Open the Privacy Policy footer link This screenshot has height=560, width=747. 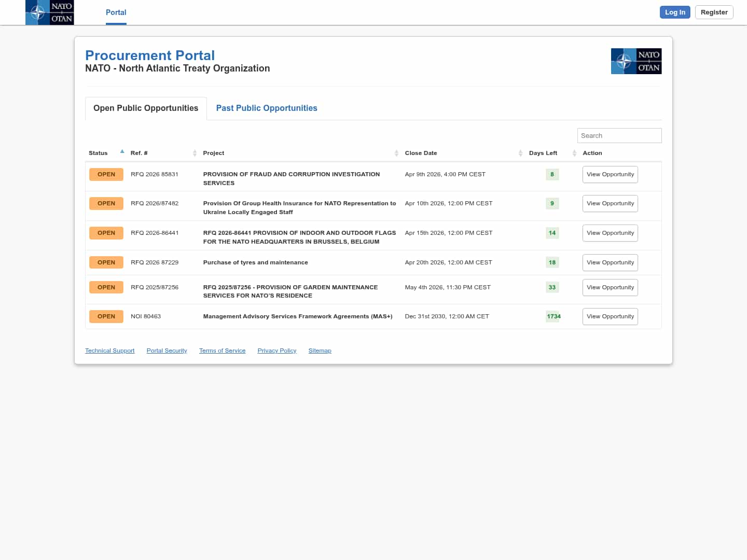(276, 351)
